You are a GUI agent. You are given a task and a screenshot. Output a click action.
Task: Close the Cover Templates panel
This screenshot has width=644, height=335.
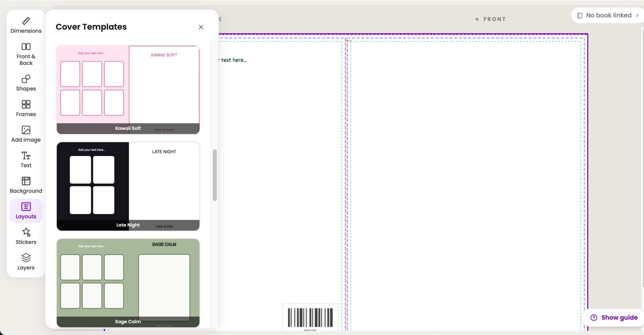tap(201, 27)
